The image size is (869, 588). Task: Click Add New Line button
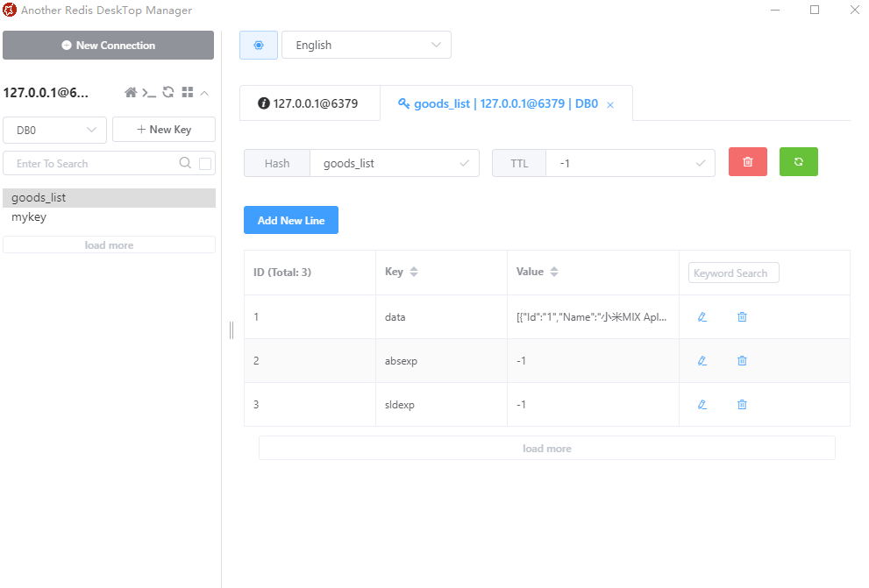coord(291,220)
